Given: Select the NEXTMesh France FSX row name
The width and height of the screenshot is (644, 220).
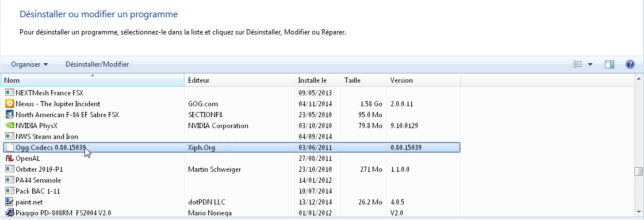Looking at the screenshot, I should click(49, 92).
